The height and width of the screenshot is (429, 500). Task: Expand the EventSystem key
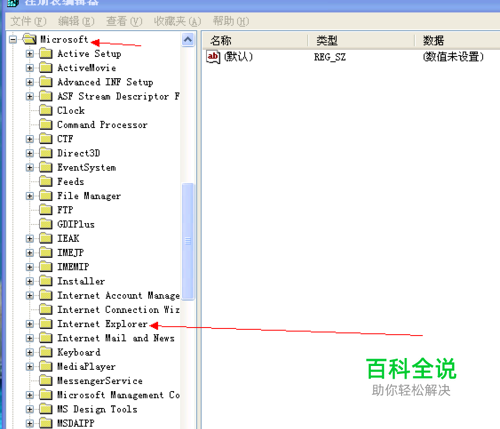[30, 167]
